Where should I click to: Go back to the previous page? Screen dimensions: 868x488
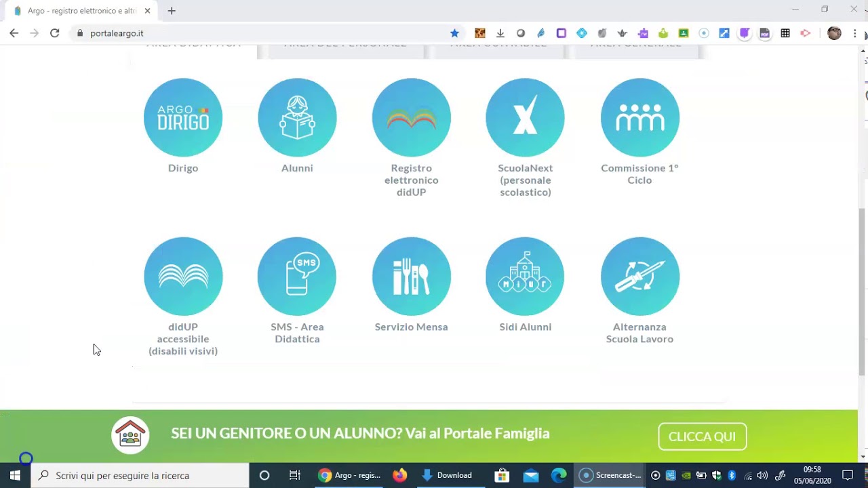point(14,33)
